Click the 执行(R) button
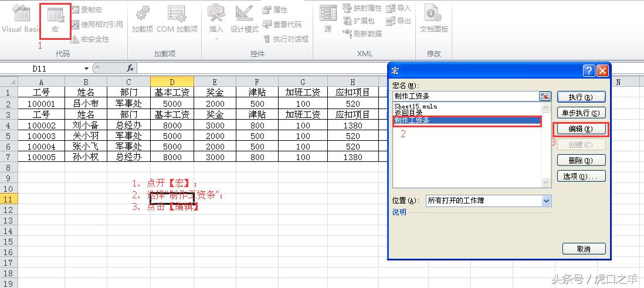644x288 pixels. tap(581, 97)
